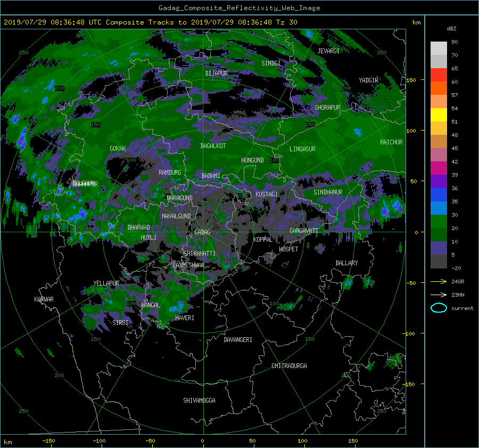Click the BADAMI city label
Viewport: 479px width, 448px height.
coord(211,176)
